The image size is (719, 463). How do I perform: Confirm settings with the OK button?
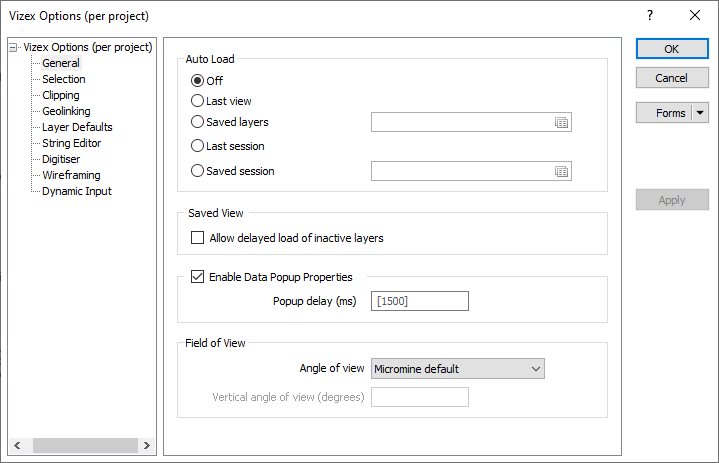click(672, 49)
